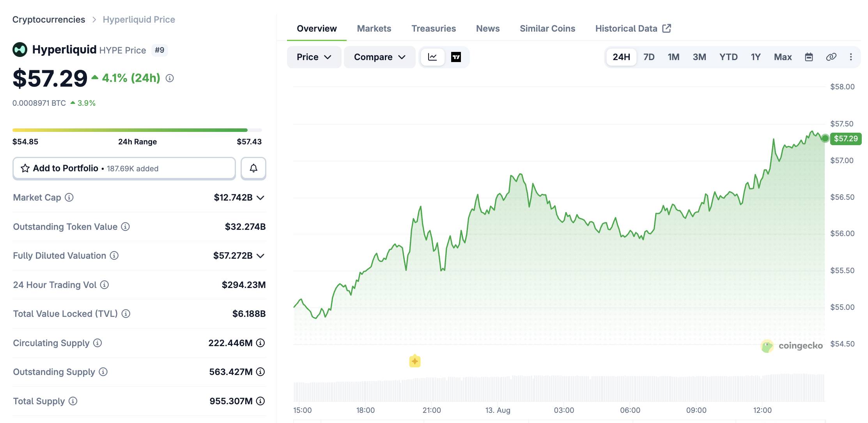Expand the Market Cap value chevron
The image size is (868, 423).
click(261, 197)
